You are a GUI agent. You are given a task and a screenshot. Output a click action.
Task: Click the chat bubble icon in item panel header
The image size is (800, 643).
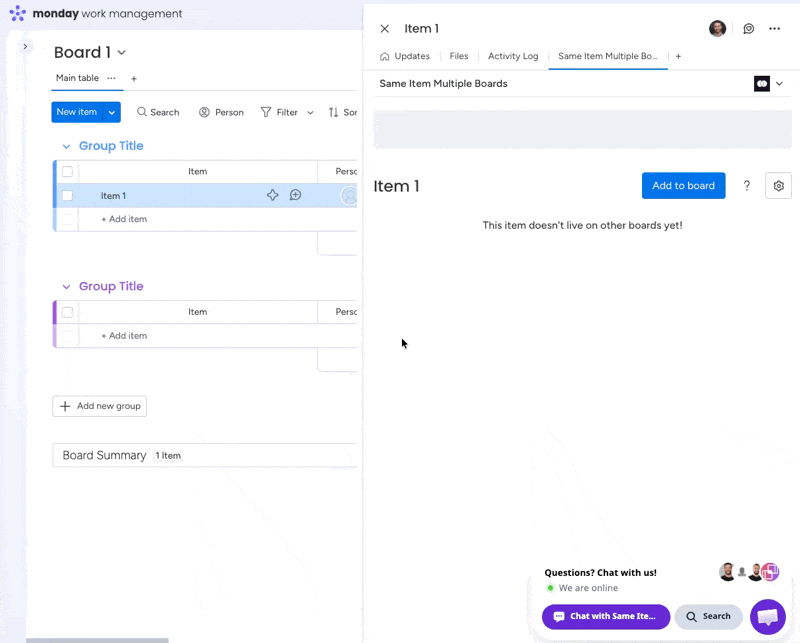pos(748,29)
